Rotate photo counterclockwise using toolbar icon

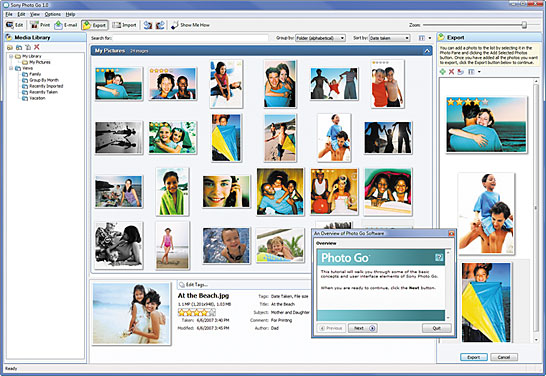(x=148, y=25)
